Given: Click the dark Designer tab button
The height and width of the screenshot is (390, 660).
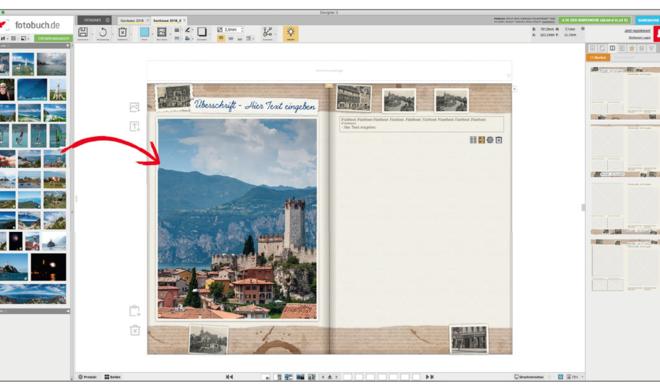Looking at the screenshot, I should pos(94,20).
